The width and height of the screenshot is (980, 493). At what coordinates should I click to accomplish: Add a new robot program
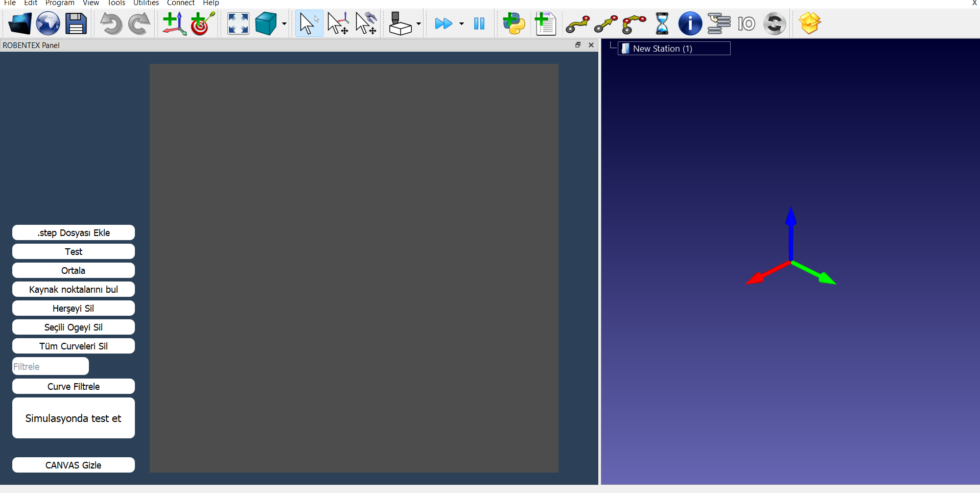545,24
